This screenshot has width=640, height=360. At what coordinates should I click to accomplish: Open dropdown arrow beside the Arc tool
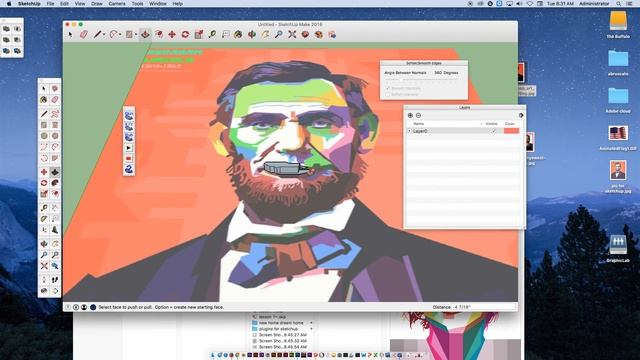(x=120, y=35)
